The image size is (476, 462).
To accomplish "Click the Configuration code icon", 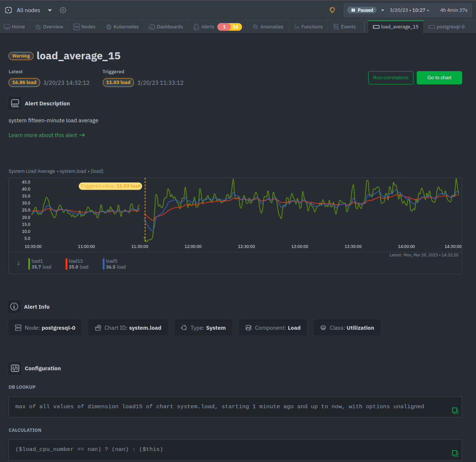I will pos(15,368).
